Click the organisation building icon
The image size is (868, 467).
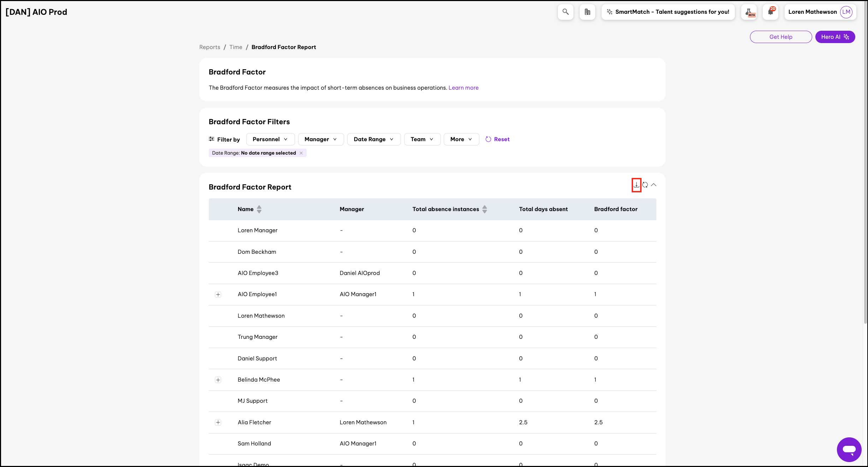[x=587, y=12]
